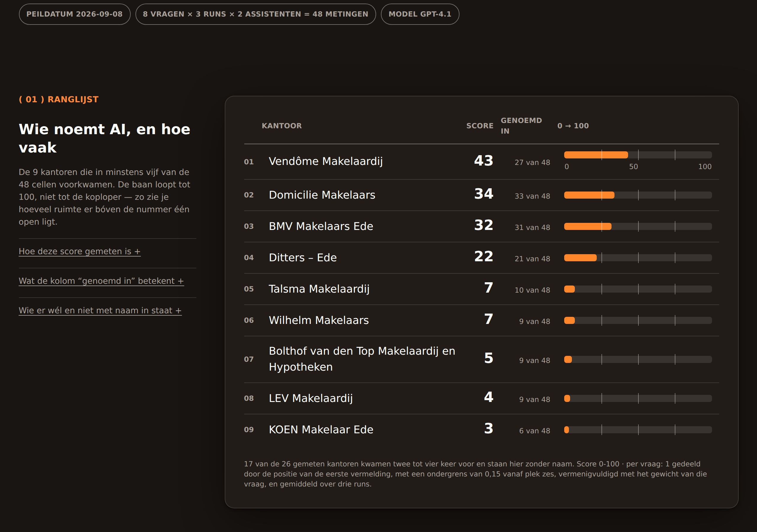Click rank number 09

(249, 429)
